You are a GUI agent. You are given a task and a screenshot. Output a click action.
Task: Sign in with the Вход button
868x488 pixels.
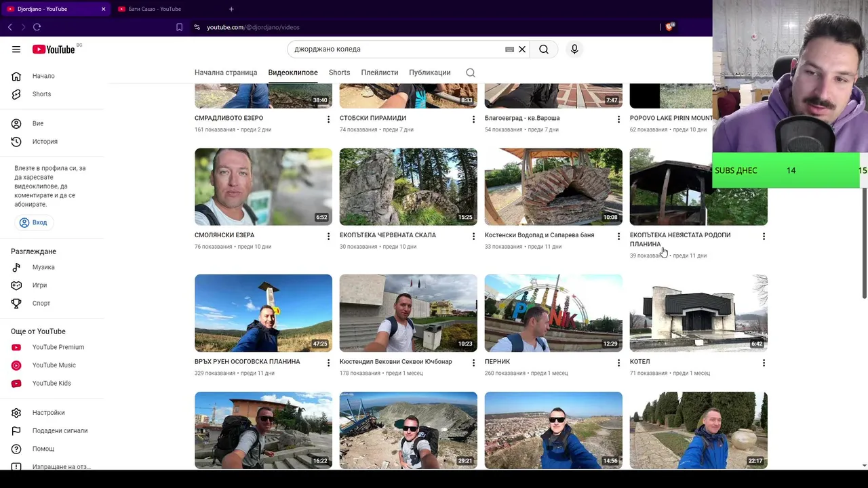click(x=34, y=222)
